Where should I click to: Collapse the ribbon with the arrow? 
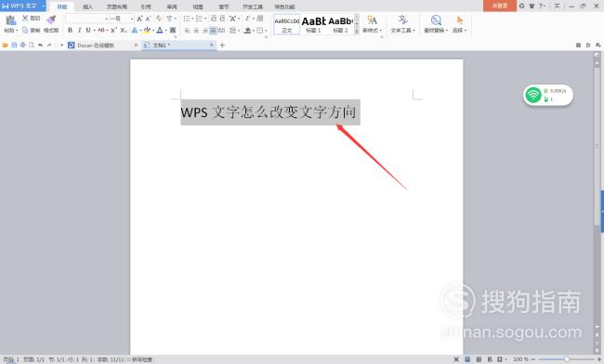(x=557, y=6)
